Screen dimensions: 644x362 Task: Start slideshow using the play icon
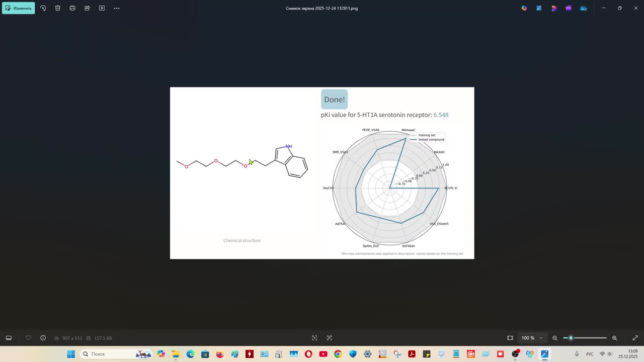pos(102,8)
